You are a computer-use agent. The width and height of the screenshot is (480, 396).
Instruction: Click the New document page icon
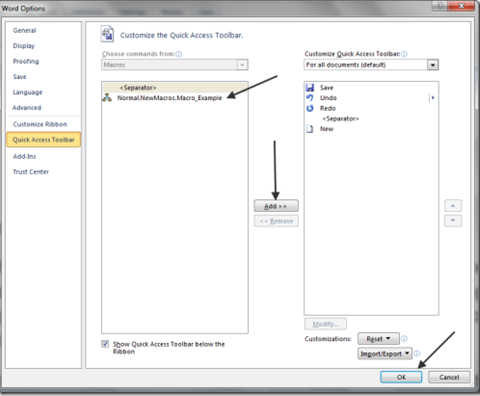pyautogui.click(x=310, y=129)
